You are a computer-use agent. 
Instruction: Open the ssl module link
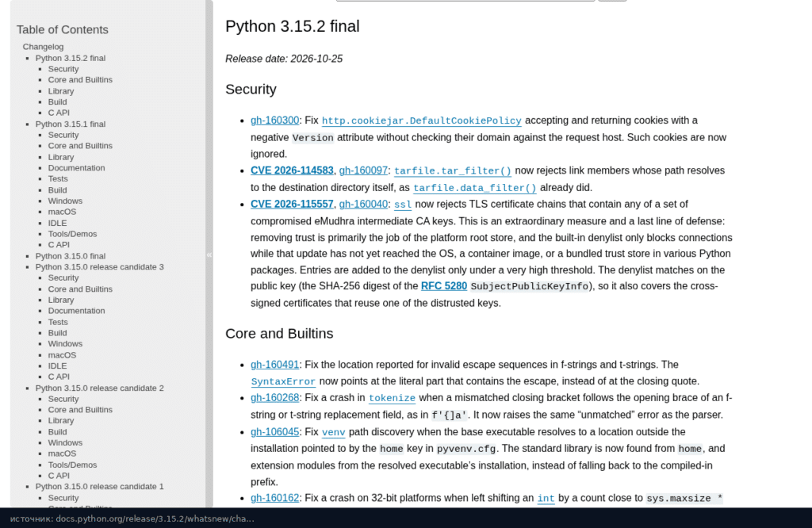[403, 205]
